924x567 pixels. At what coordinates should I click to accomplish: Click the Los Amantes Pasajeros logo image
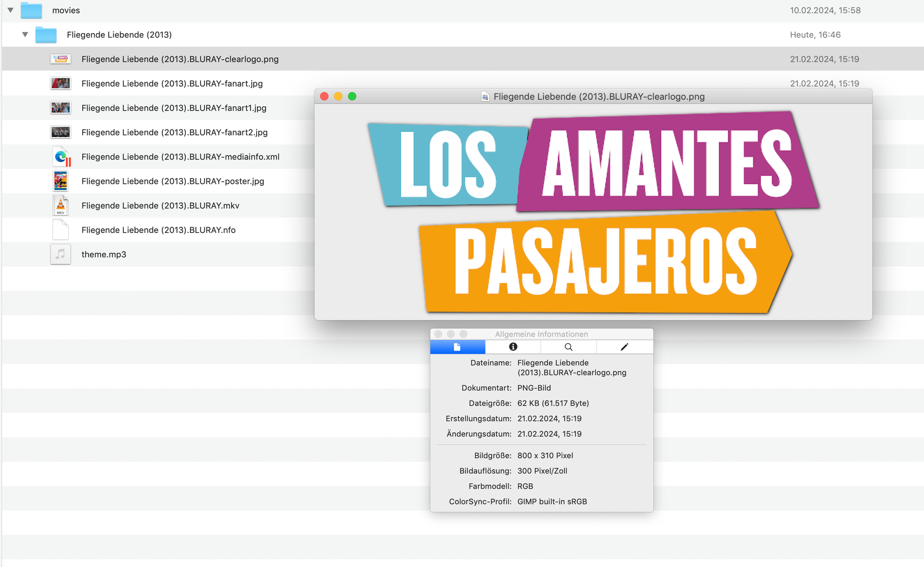(594, 212)
